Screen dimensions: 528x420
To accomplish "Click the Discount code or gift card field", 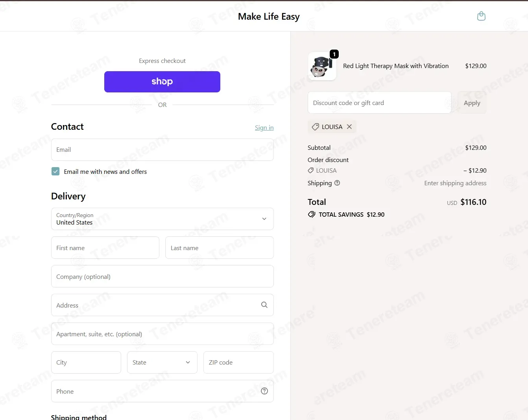I will tap(379, 103).
